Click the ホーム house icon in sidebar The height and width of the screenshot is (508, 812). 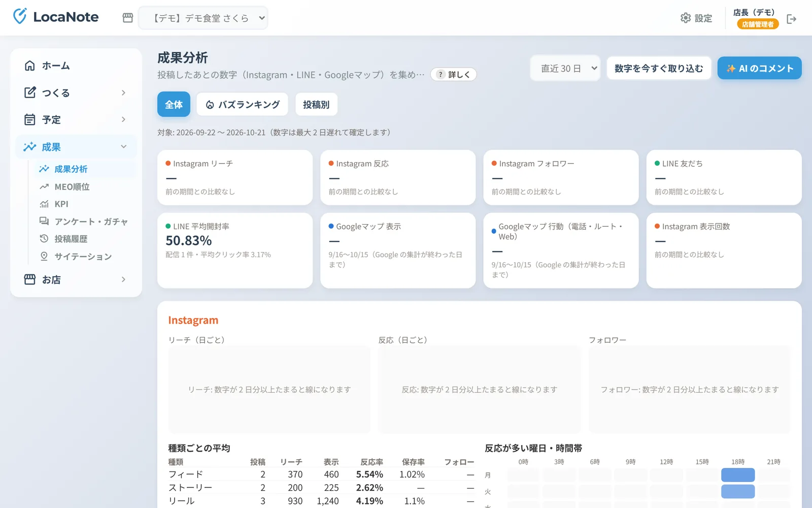click(x=30, y=66)
